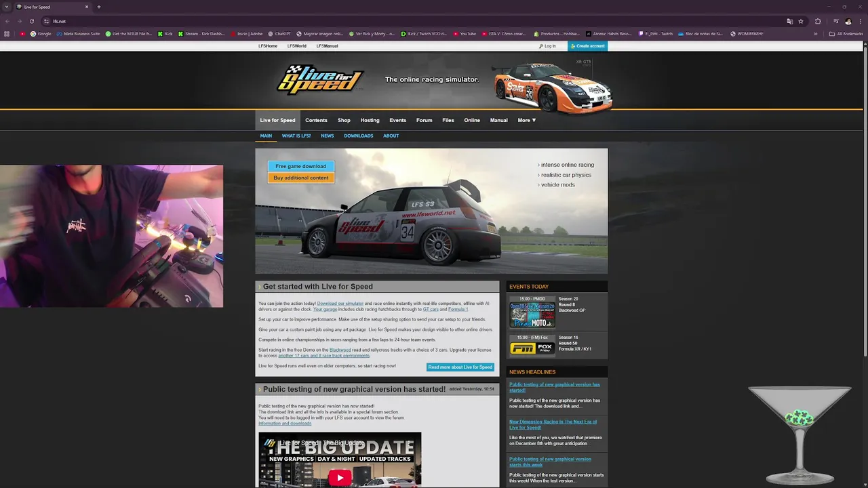
Task: Expand the More ▼ nav dropdown
Action: (527, 120)
